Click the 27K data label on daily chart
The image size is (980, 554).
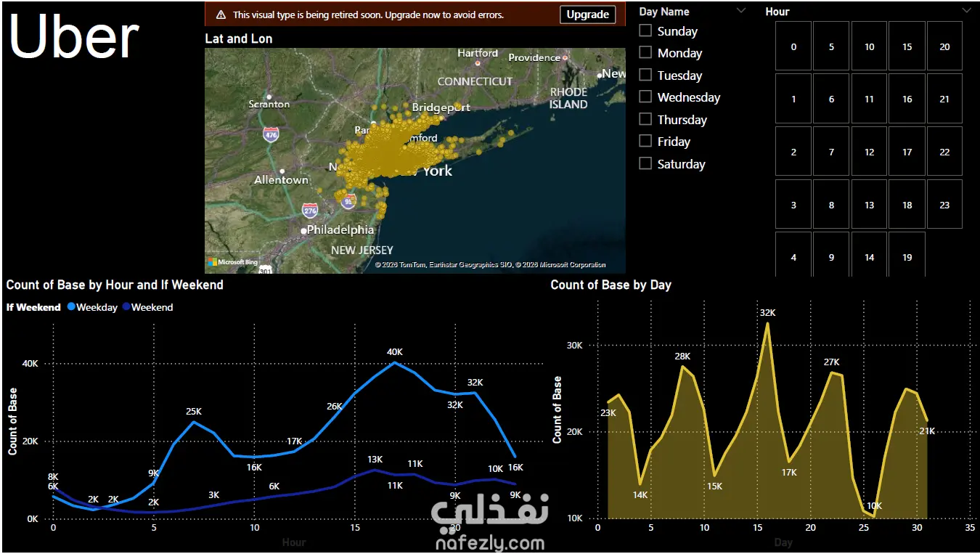[x=831, y=362]
